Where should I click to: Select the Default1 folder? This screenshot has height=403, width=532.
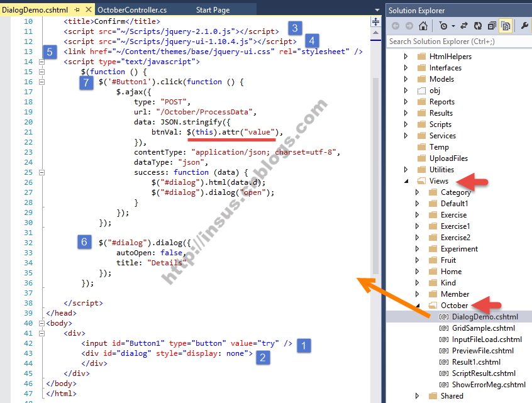pyautogui.click(x=454, y=204)
